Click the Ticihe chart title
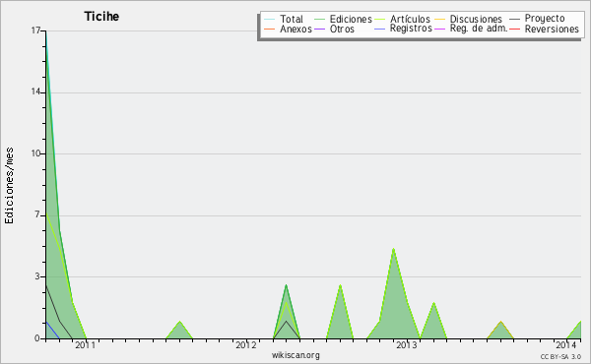 [101, 17]
